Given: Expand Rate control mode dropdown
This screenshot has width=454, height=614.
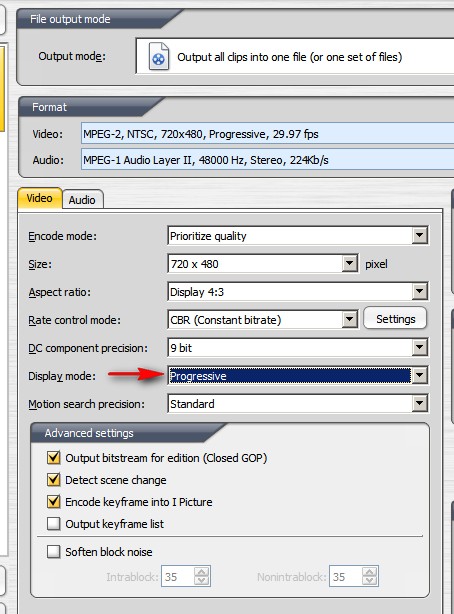Looking at the screenshot, I should (x=349, y=320).
